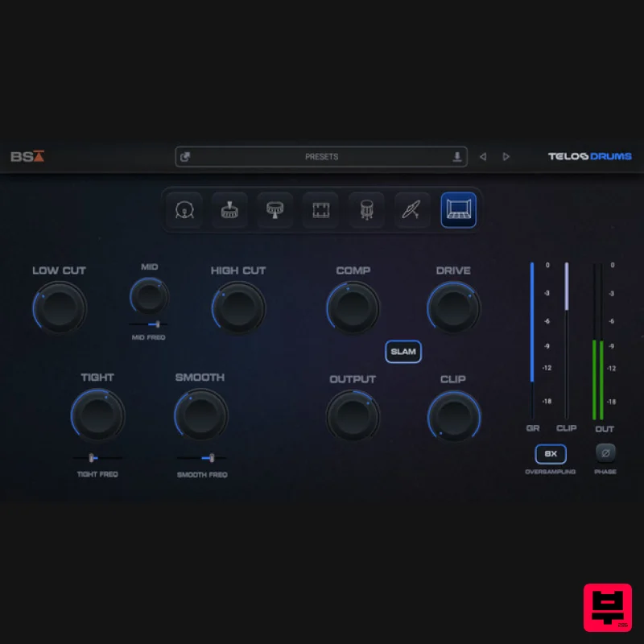The image size is (644, 644).
Task: Pick the square drum-head icon
Action: tap(320, 210)
